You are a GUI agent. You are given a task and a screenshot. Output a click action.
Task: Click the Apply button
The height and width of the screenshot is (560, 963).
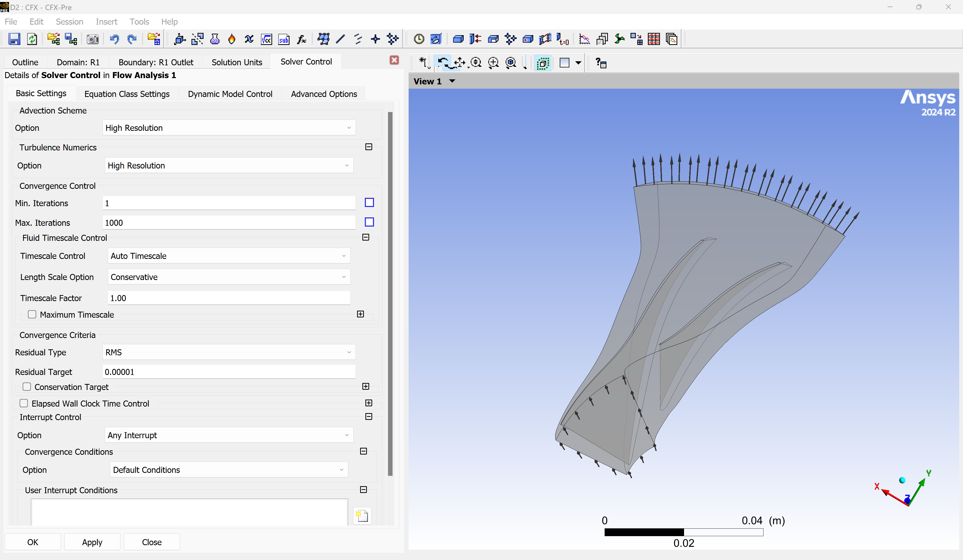coord(92,542)
